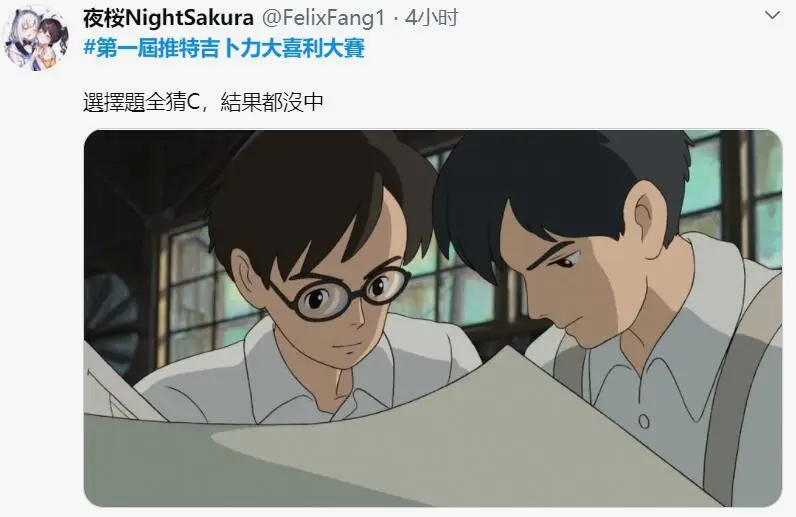The height and width of the screenshot is (517, 796).
Task: Click the teal window panes at upper right
Action: (734, 198)
